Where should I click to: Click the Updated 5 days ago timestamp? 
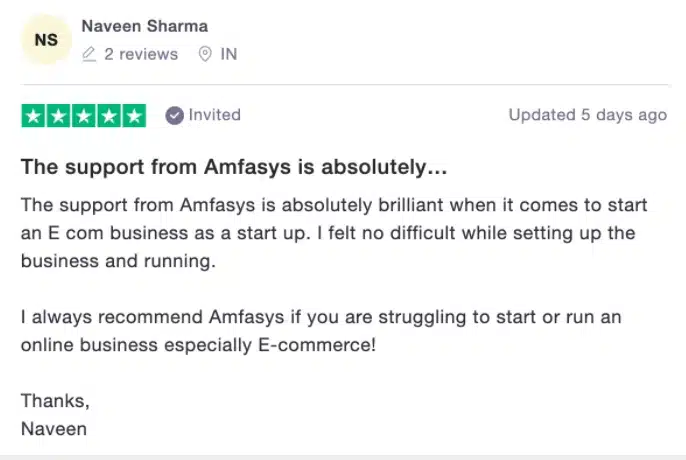click(588, 115)
